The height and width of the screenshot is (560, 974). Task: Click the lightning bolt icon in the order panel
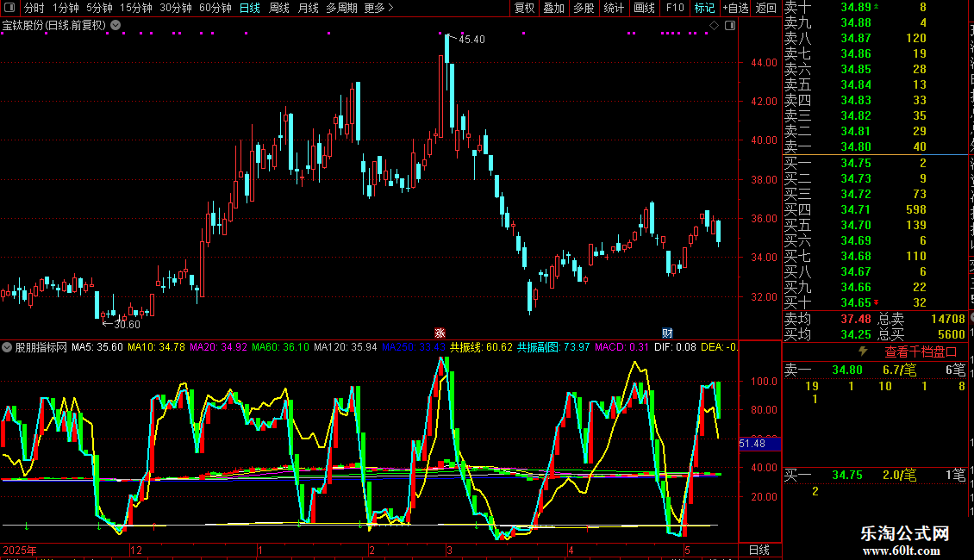tap(863, 352)
